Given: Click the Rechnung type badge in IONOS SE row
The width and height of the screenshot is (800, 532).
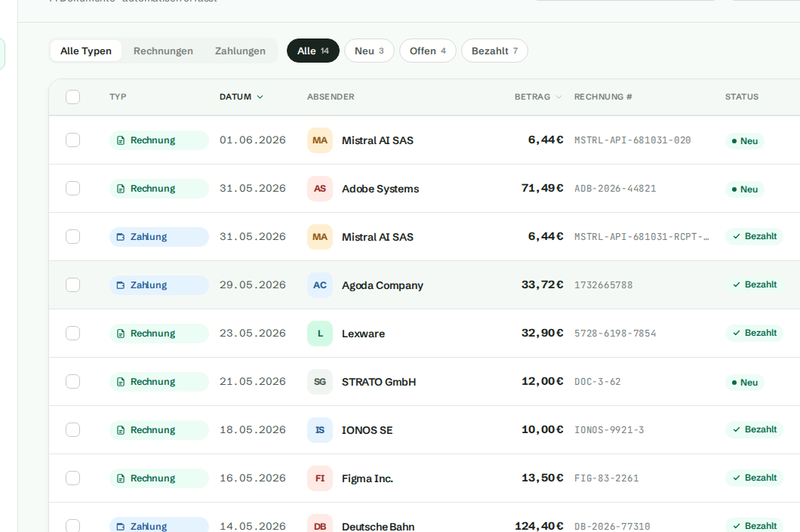Looking at the screenshot, I should coord(158,430).
